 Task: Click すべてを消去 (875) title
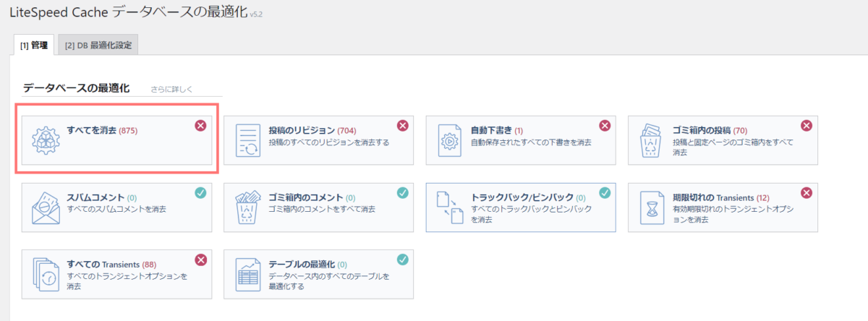point(102,131)
